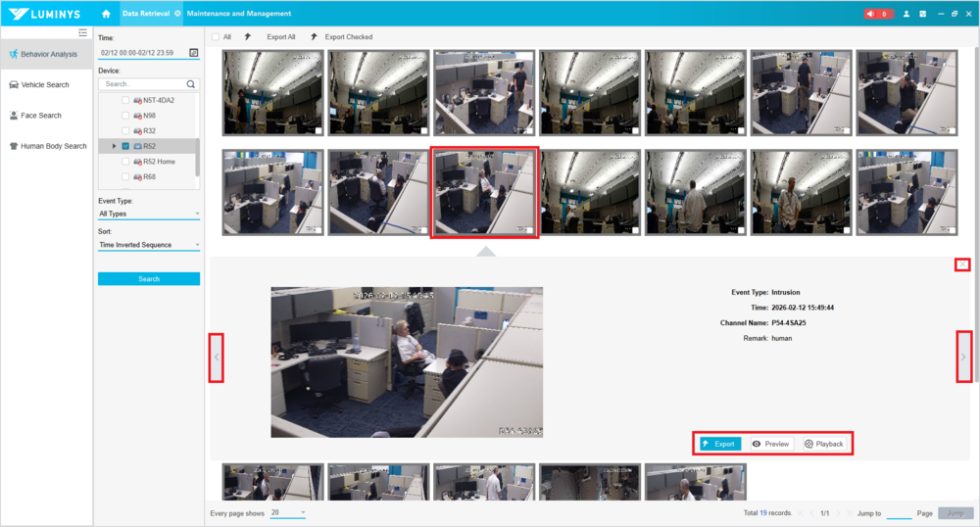Go to the home screen icon
The height and width of the screenshot is (527, 980).
click(106, 14)
